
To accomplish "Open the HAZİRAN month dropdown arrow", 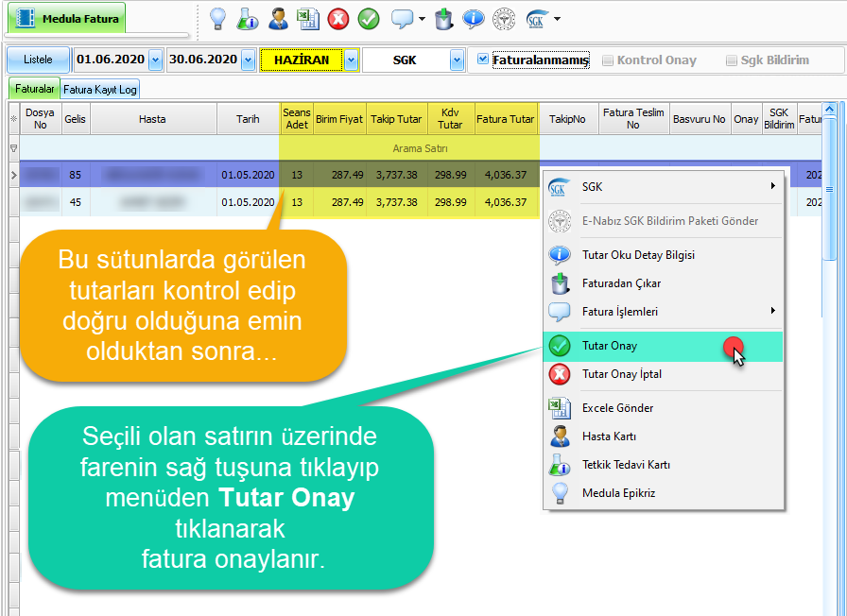I will coord(351,60).
